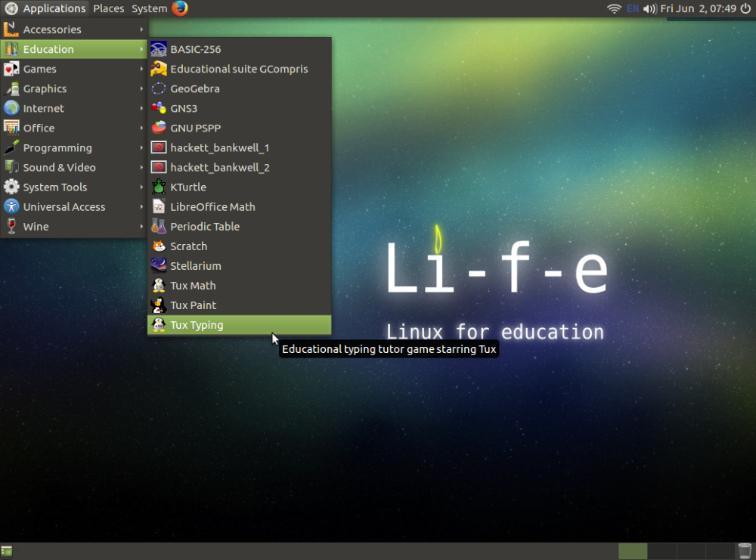The width and height of the screenshot is (756, 560).
Task: Open the Internet category globe icon
Action: click(x=11, y=108)
